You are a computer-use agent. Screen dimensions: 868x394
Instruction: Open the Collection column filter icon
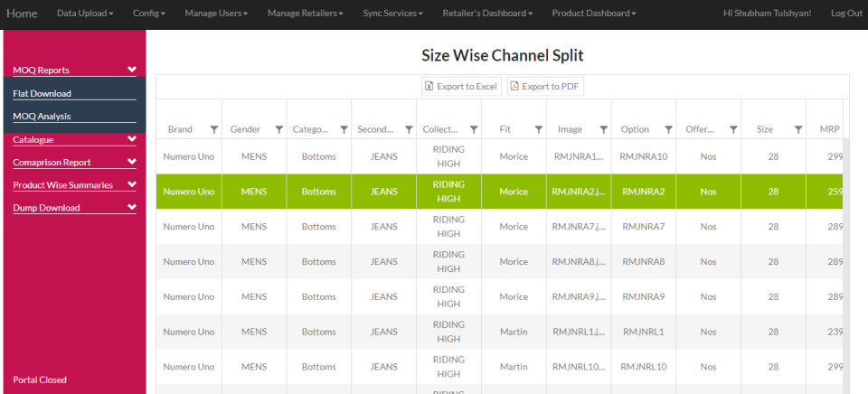point(474,129)
